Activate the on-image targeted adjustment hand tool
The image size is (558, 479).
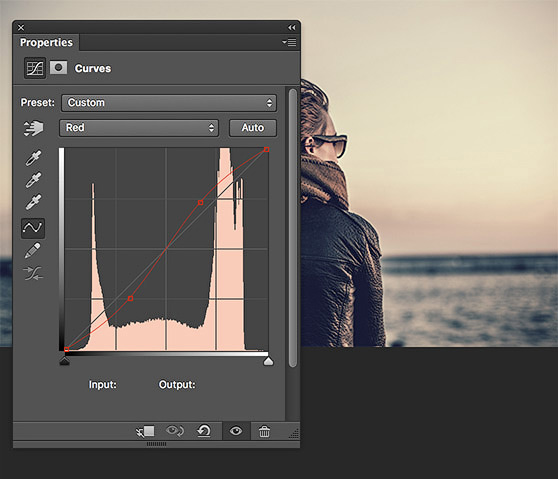pos(33,128)
